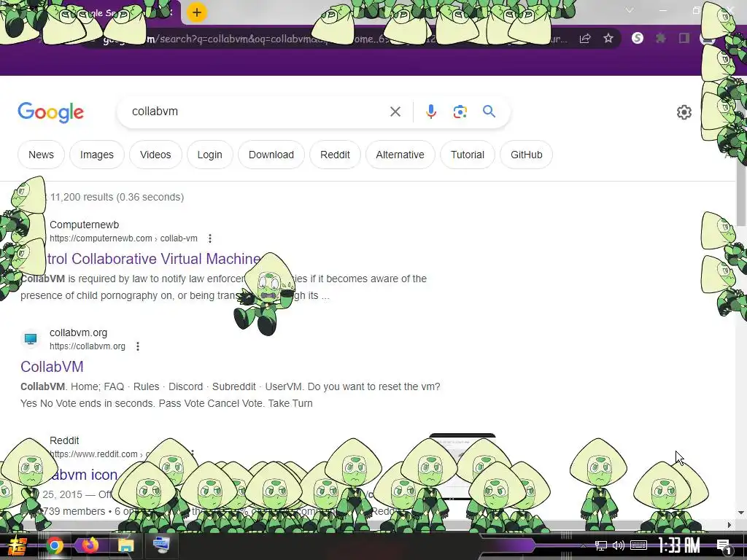Click the https://collabvm.org URL text
The height and width of the screenshot is (560, 747).
(88, 346)
